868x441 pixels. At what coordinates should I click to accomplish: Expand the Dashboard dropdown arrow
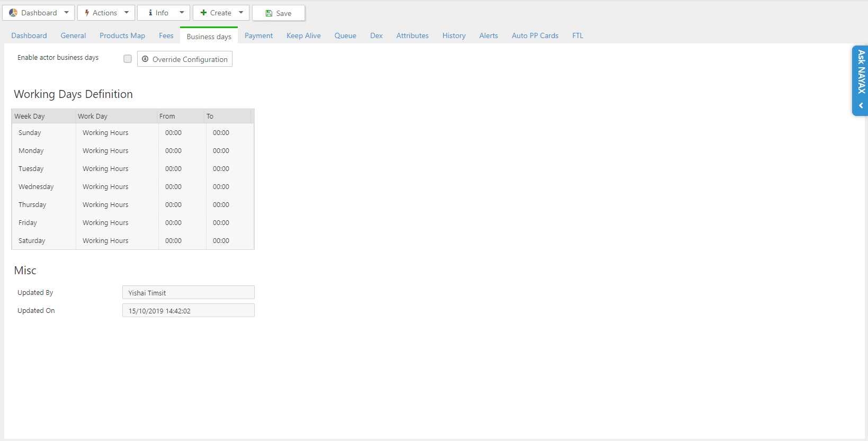66,13
